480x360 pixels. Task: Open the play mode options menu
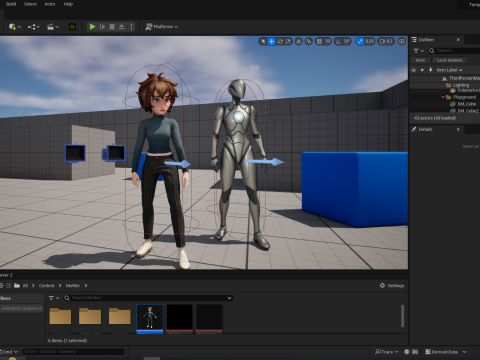pyautogui.click(x=131, y=27)
